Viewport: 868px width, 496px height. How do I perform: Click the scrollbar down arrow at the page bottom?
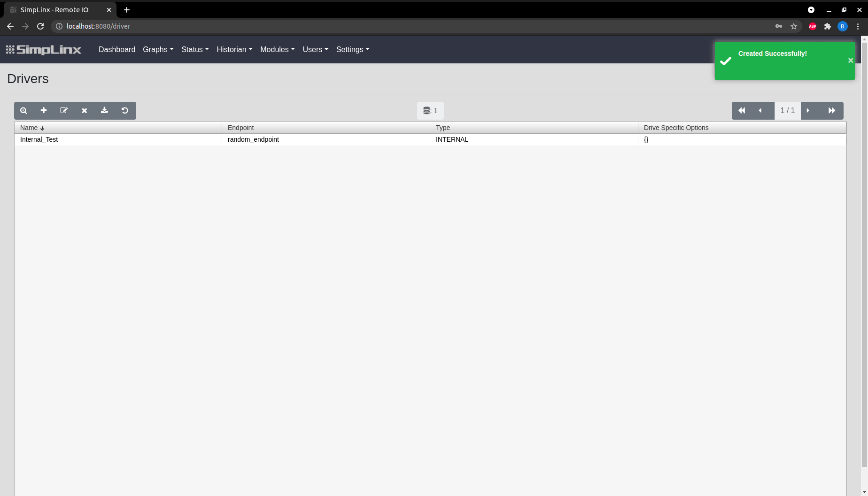click(864, 492)
